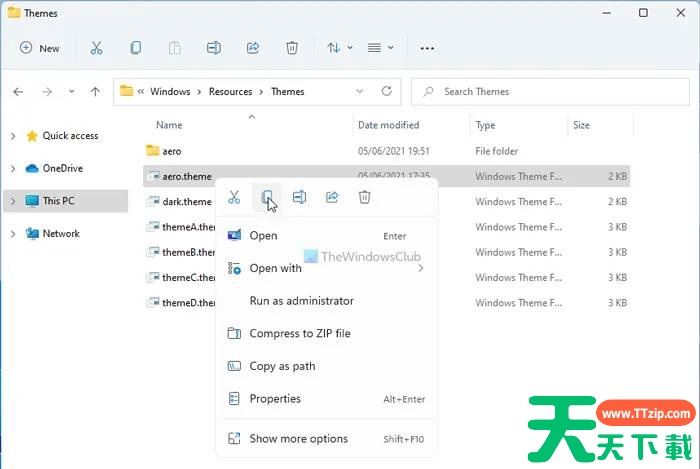Click the File folder type cell of aero
The width and height of the screenshot is (700, 469).
(496, 151)
